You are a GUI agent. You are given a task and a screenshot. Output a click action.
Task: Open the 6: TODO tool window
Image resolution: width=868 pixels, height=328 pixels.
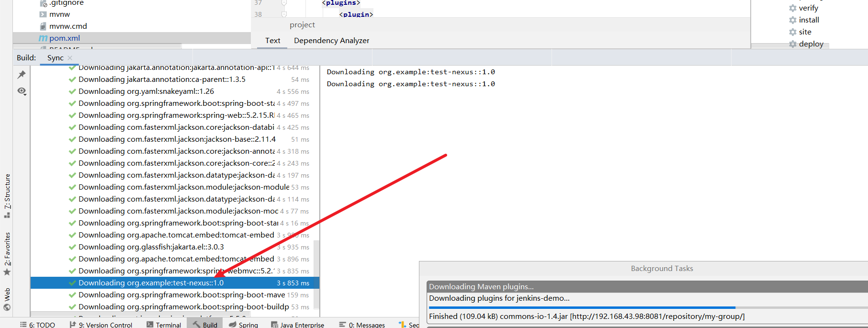[37, 325]
